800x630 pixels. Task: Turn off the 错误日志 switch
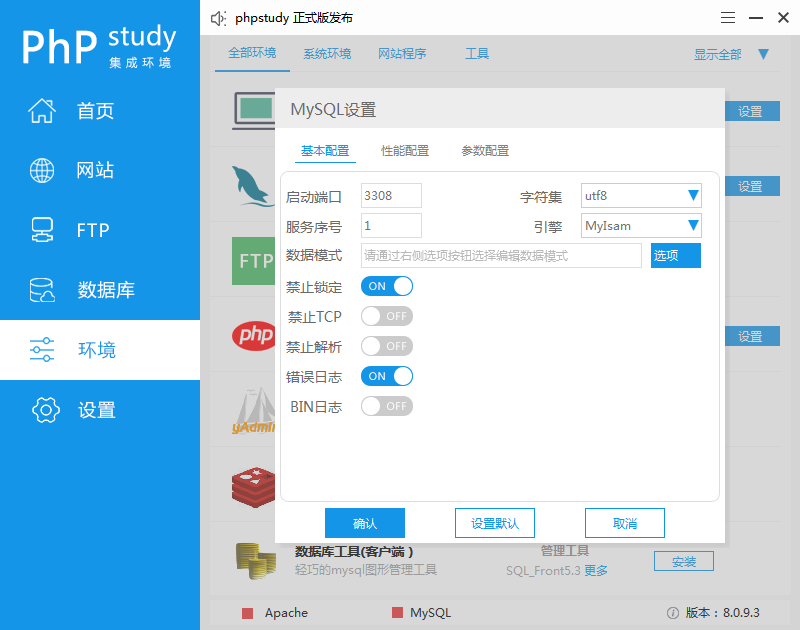coord(387,376)
